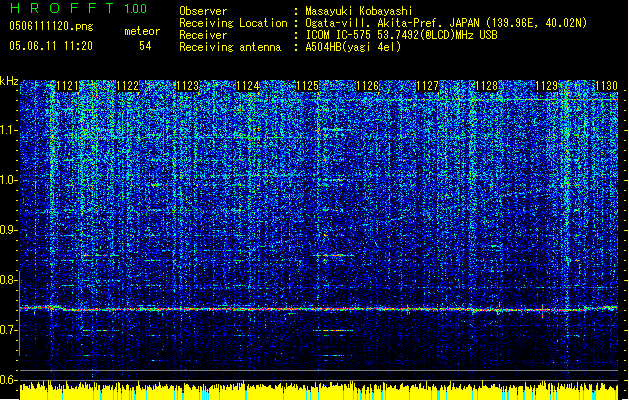Click the 1.1 frequency axis label
The image size is (629, 400).
[9, 130]
